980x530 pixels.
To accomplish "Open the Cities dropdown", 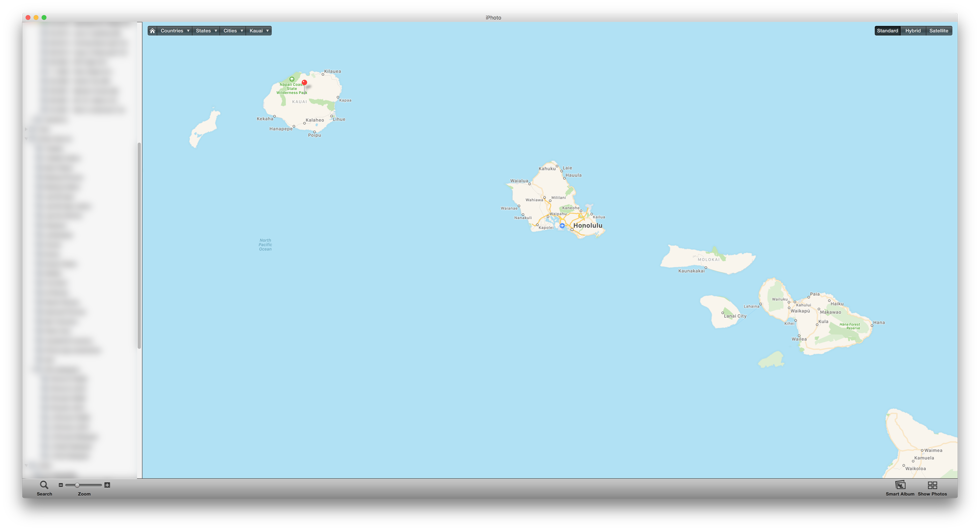I will pyautogui.click(x=233, y=31).
